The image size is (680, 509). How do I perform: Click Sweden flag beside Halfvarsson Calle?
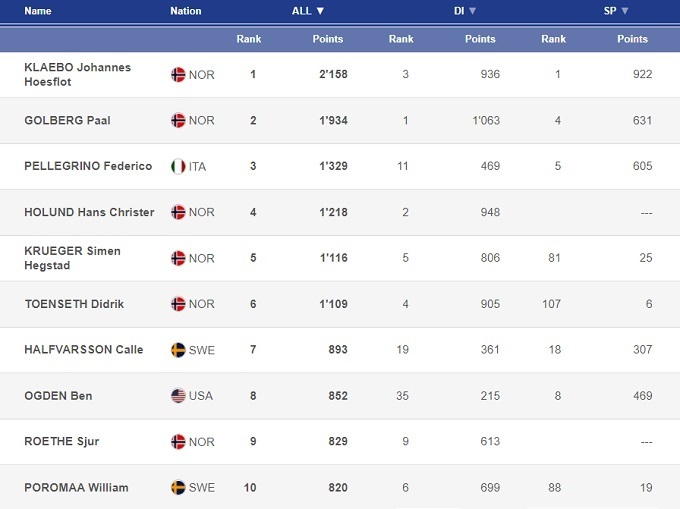pyautogui.click(x=178, y=350)
